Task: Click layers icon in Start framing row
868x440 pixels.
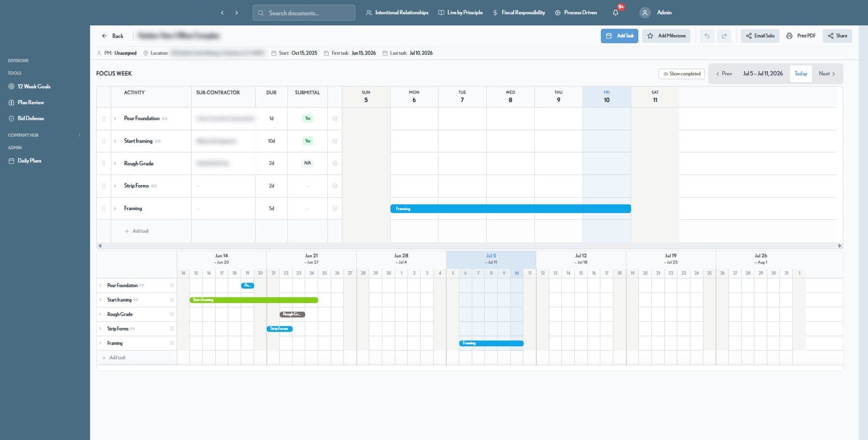Action: coord(335,141)
